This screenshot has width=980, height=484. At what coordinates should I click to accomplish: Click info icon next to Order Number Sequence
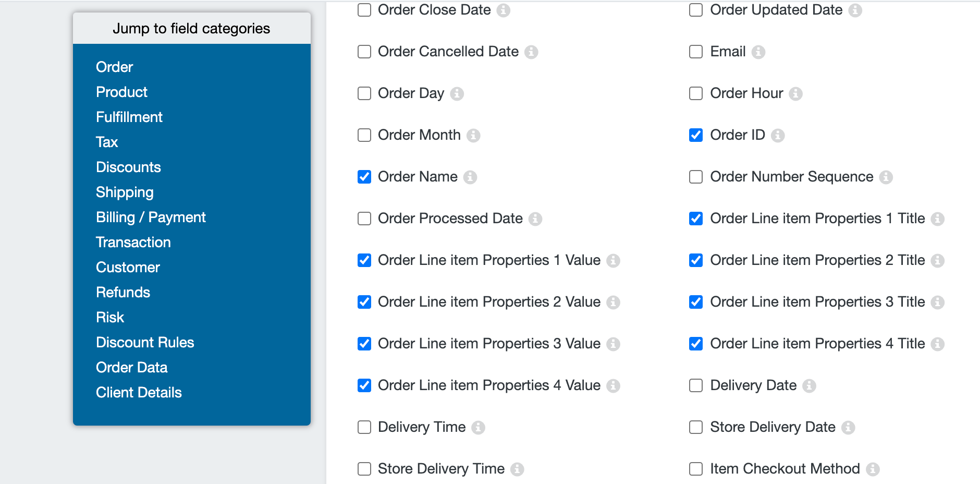(x=886, y=177)
